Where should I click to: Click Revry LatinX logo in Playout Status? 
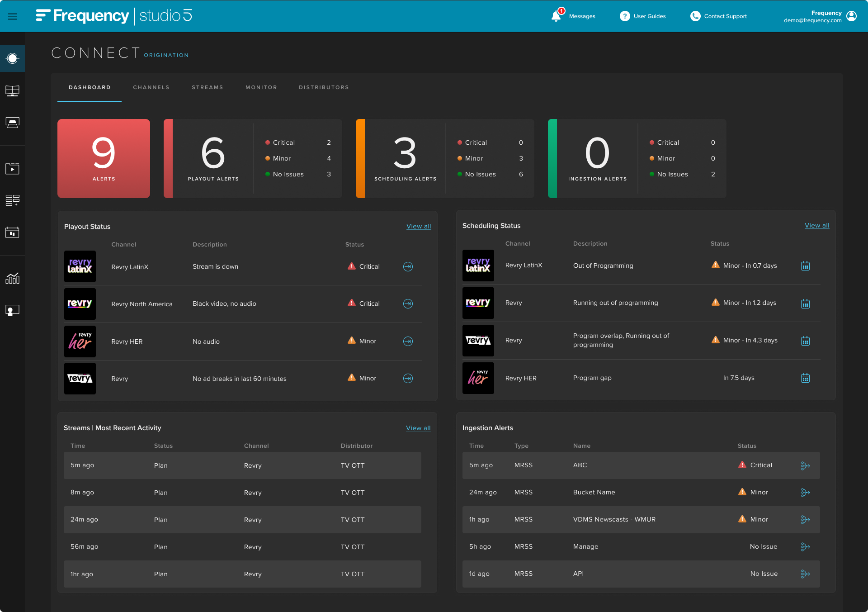(x=80, y=266)
